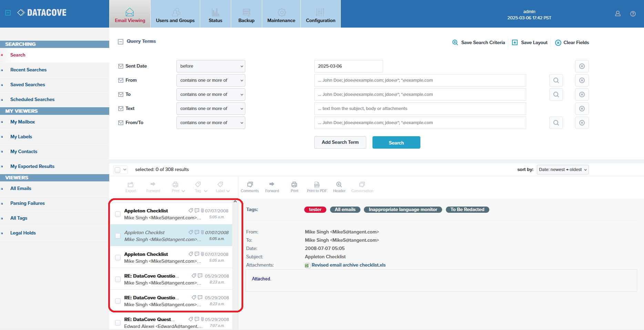Tick the checkbox of first Appleton Checklist email
644x330 pixels.
[x=118, y=214]
